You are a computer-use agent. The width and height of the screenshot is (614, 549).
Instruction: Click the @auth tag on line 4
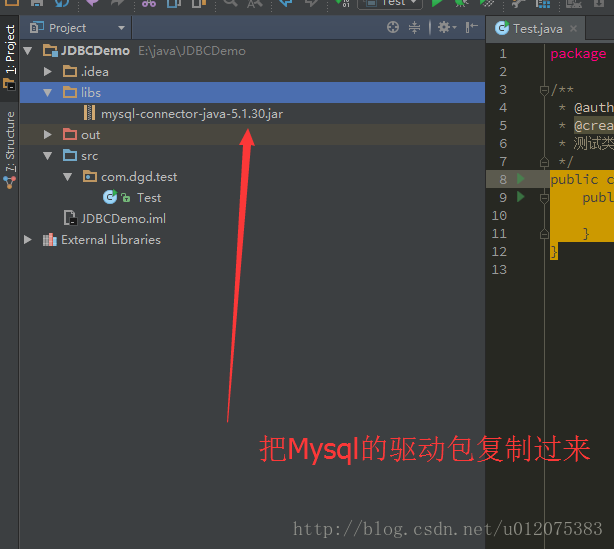[594, 107]
